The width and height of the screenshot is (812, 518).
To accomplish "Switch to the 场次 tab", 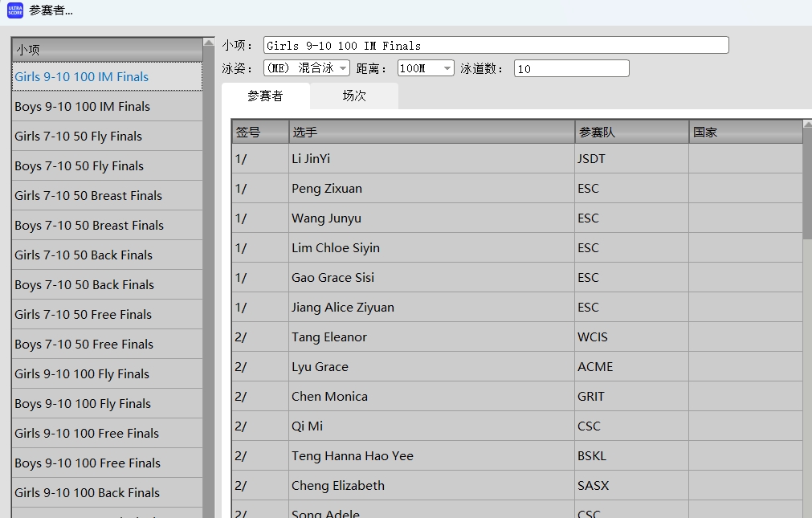I will pos(353,96).
